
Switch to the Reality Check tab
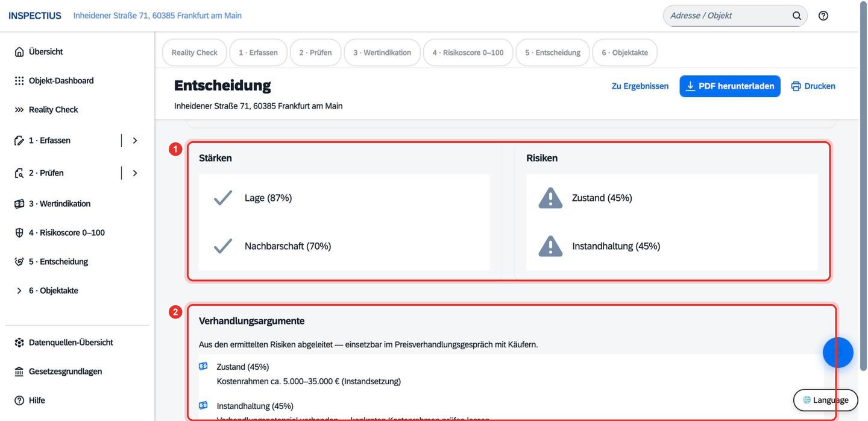click(x=195, y=52)
